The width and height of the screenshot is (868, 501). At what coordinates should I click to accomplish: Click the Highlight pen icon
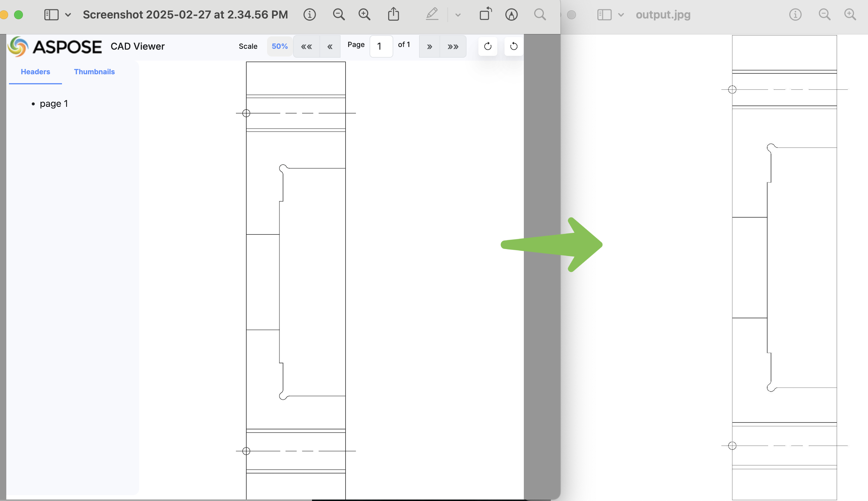pos(432,15)
